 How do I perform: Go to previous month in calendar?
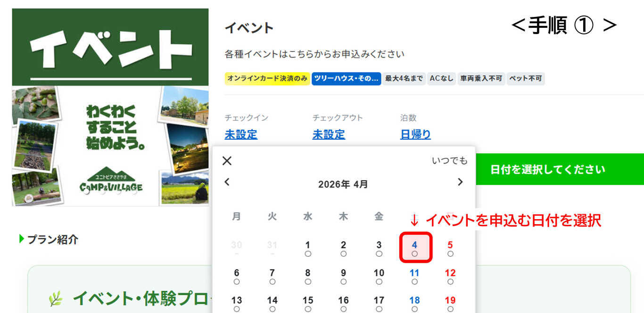coord(227,182)
